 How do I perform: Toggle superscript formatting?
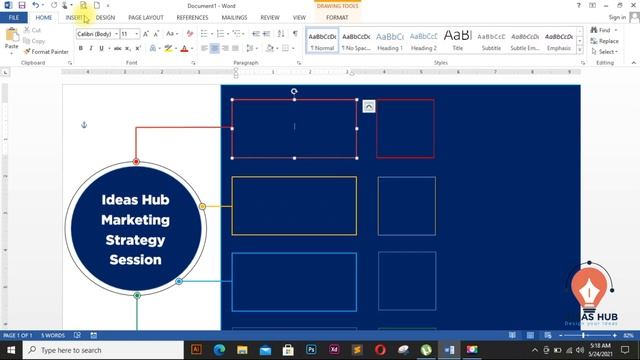(x=138, y=49)
